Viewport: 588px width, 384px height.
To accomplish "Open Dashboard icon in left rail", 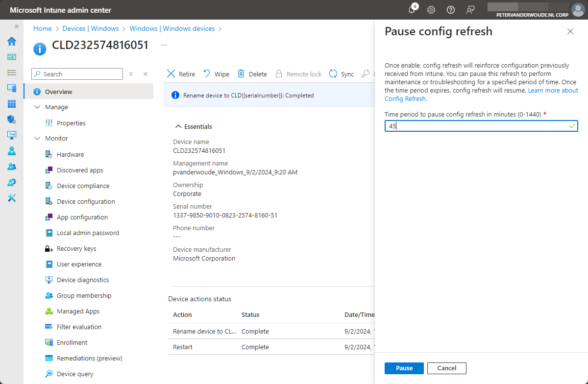I will (x=12, y=57).
